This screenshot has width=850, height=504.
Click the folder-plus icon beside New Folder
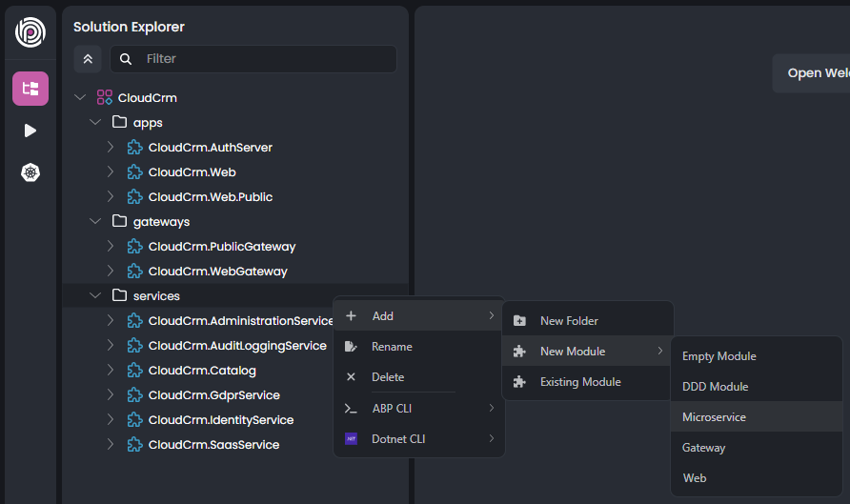519,321
